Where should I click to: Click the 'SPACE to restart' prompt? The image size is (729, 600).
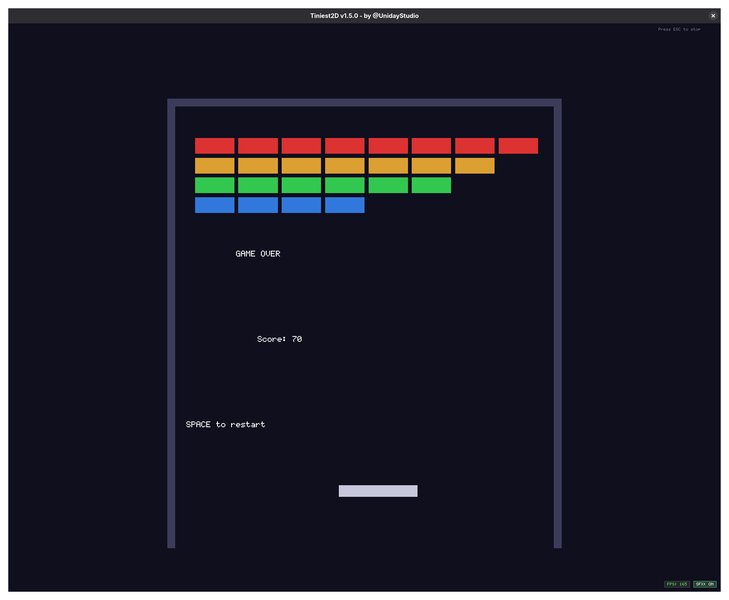click(225, 424)
